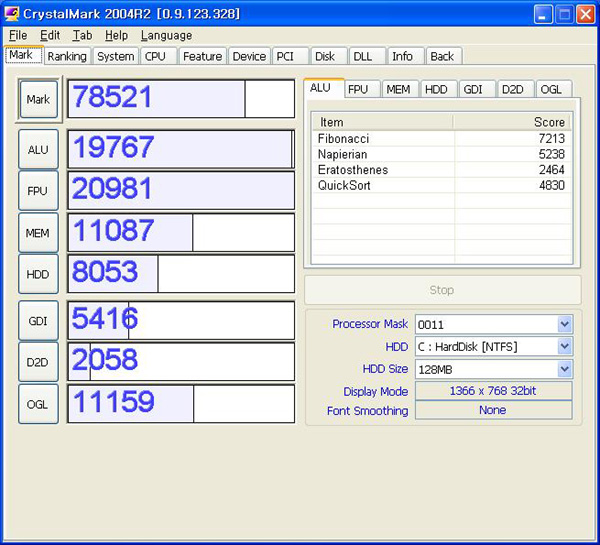Click the total Mark score 78521 bar
This screenshot has width=600, height=545.
pyautogui.click(x=181, y=99)
